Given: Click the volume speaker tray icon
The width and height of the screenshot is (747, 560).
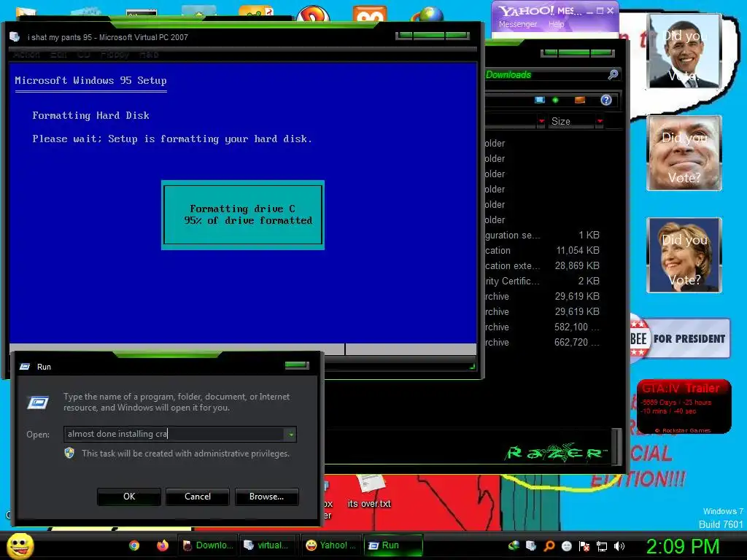Looking at the screenshot, I should 619,546.
